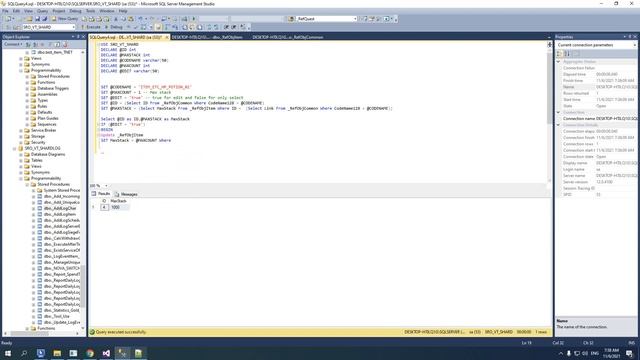Open the View menu

point(28,11)
